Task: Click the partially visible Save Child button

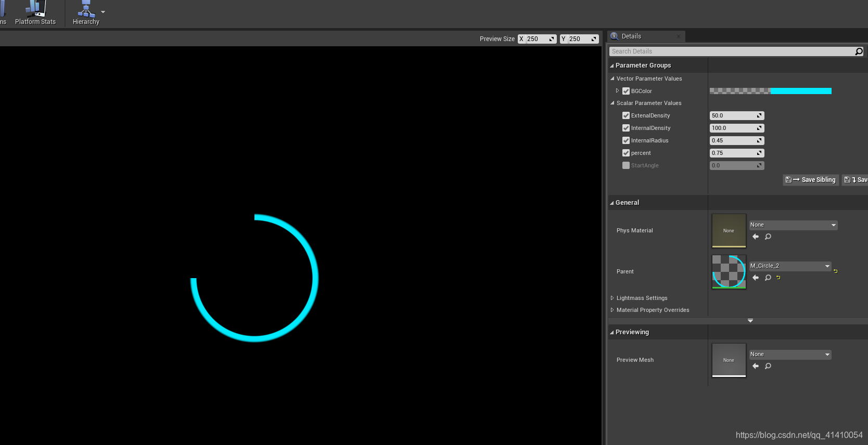Action: [856, 180]
